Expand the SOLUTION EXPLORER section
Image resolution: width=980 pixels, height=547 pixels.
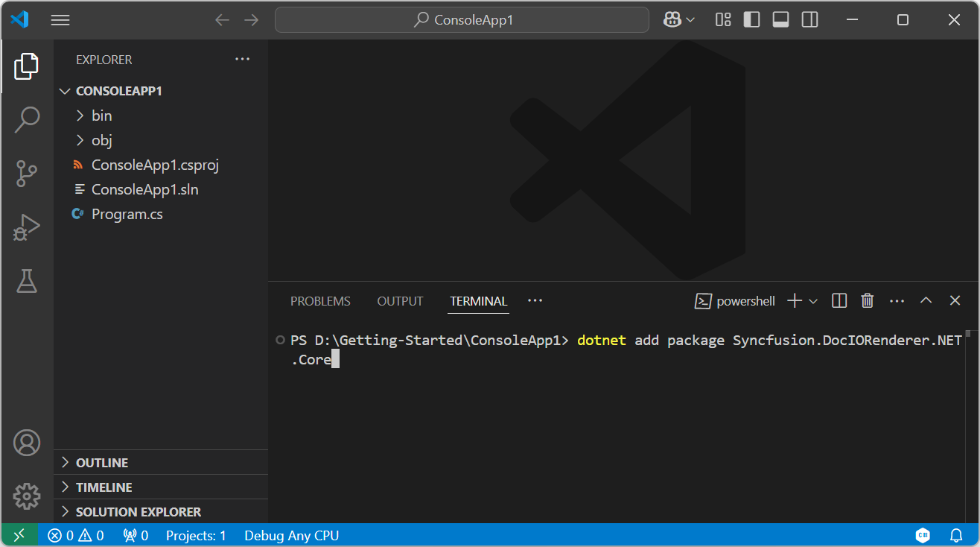click(x=161, y=512)
